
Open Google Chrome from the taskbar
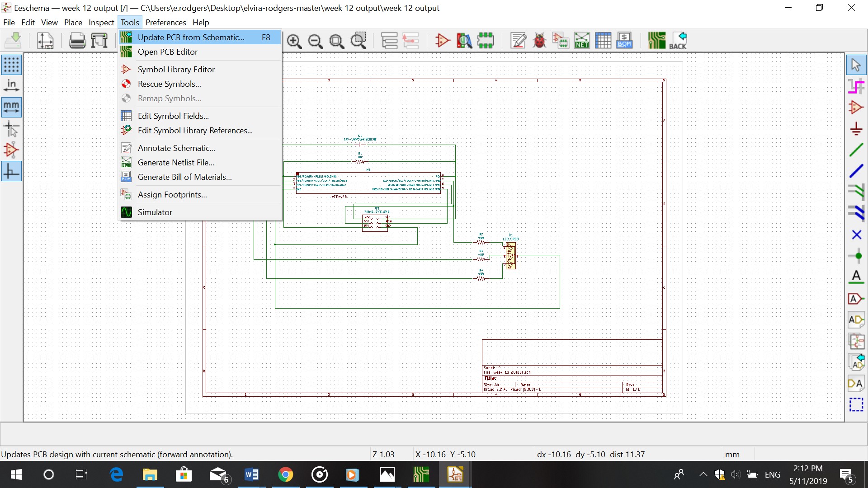click(285, 475)
